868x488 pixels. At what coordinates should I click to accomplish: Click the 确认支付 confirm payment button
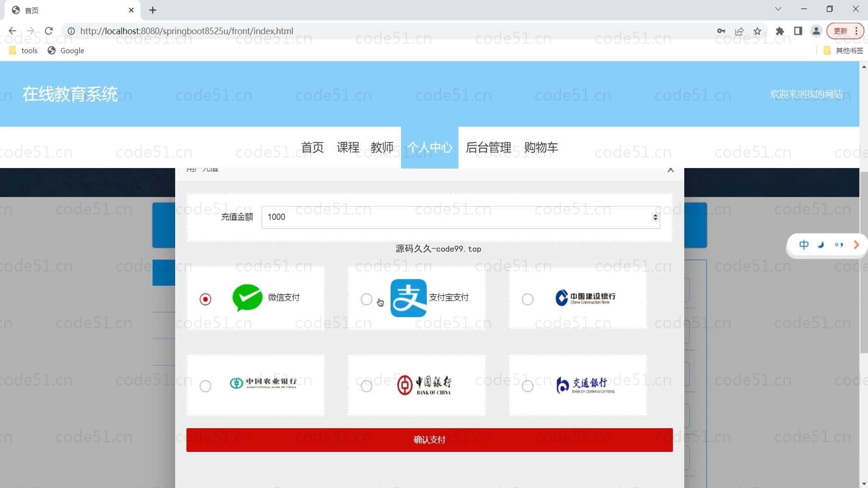(429, 440)
